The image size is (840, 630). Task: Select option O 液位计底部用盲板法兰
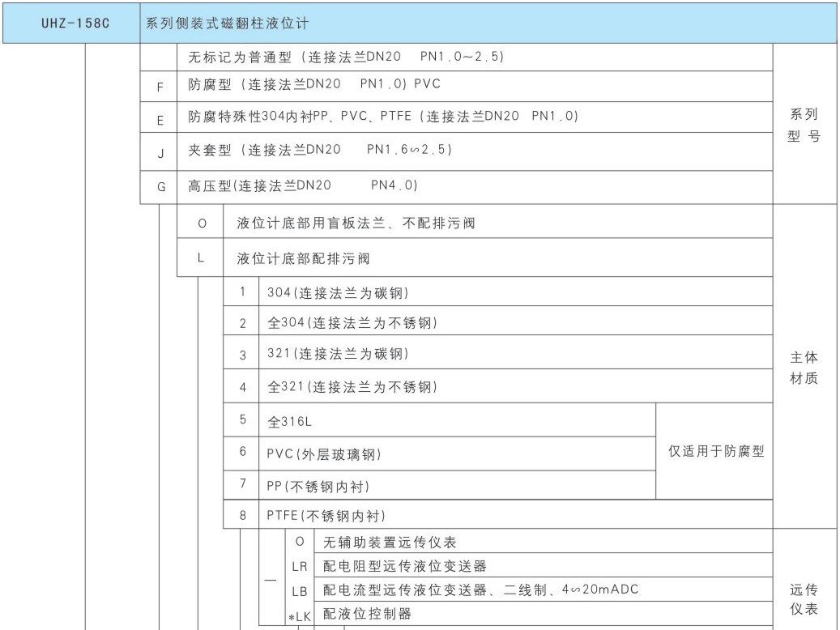point(356,223)
